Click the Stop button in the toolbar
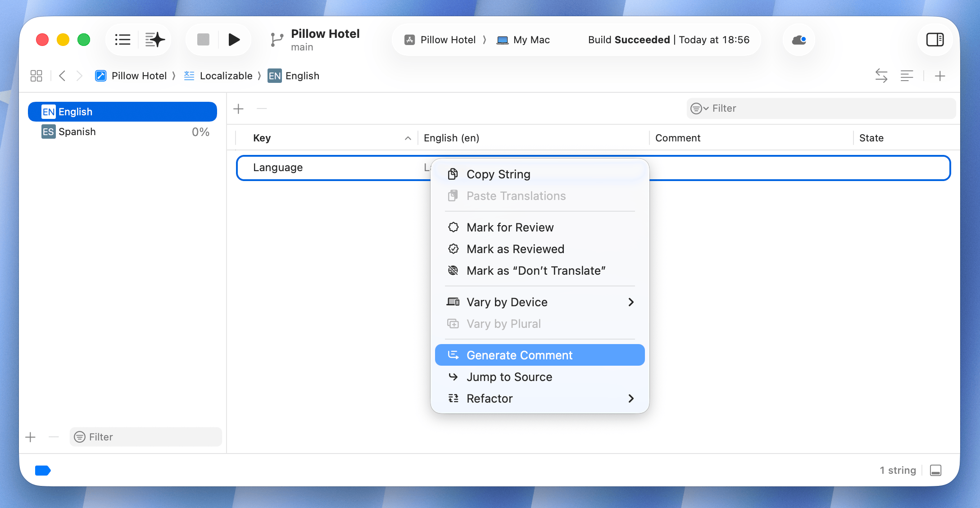Screen dimensions: 980x508 tap(203, 39)
